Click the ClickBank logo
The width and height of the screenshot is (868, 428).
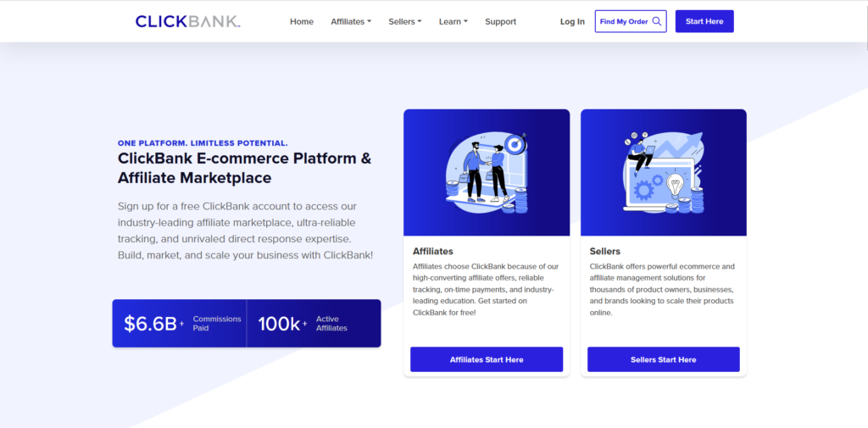187,21
